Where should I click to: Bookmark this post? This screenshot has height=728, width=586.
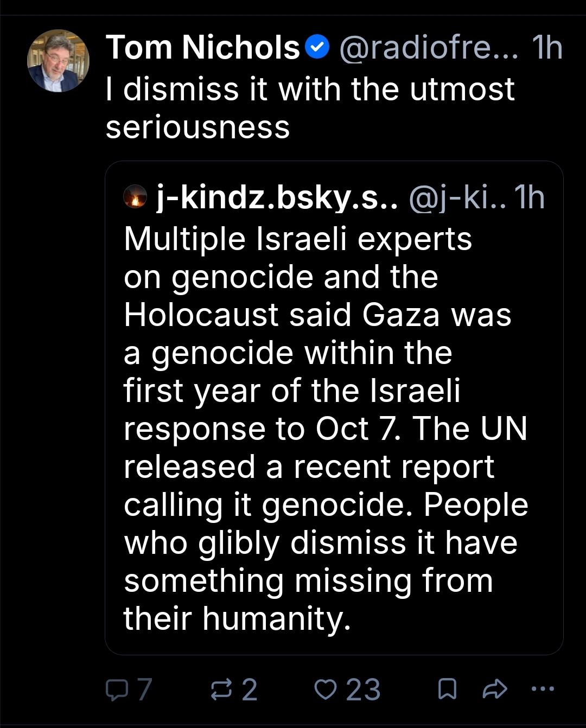pos(447,689)
